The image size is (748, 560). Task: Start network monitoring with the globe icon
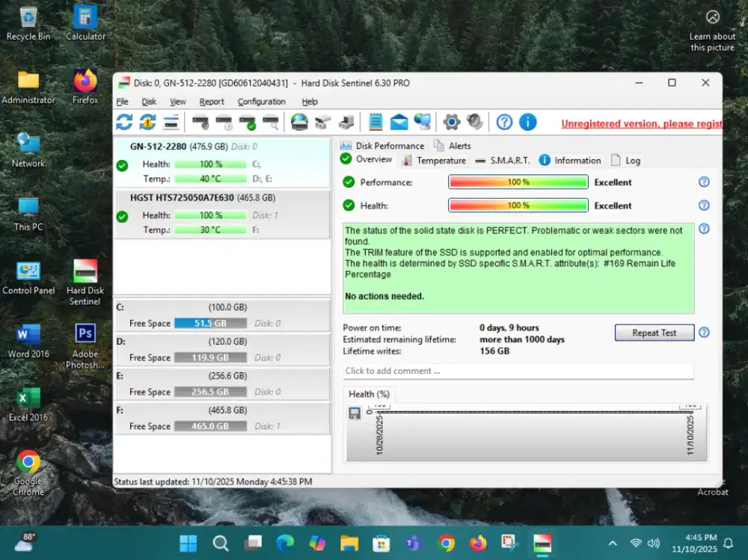[423, 122]
